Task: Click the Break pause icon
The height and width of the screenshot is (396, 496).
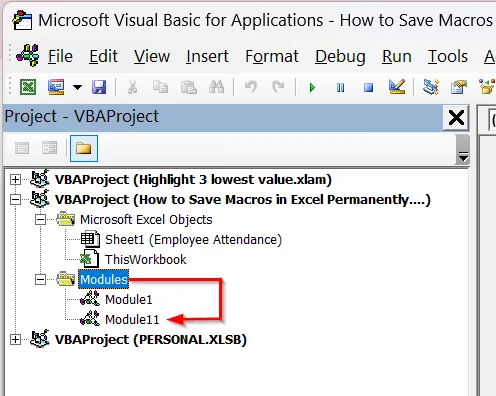Action: click(x=340, y=88)
